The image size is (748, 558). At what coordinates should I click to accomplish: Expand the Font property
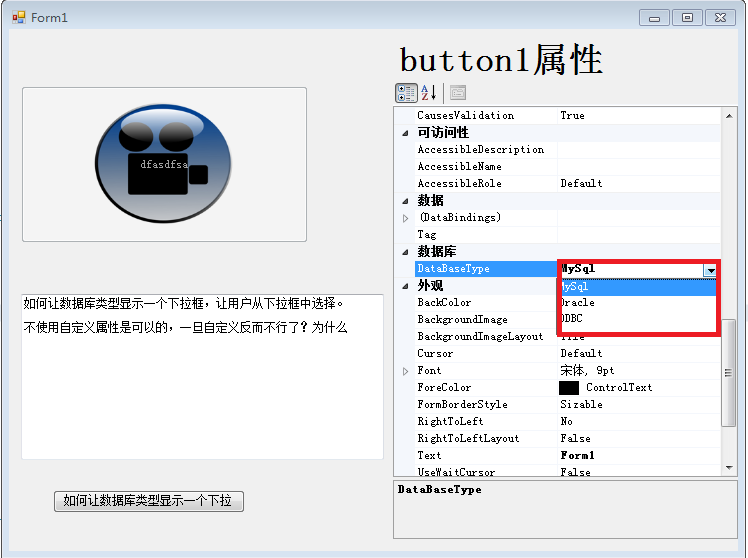(405, 371)
